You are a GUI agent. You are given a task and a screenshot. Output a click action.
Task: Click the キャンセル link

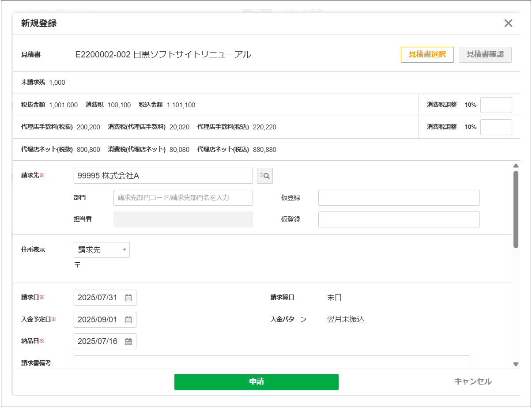(472, 382)
